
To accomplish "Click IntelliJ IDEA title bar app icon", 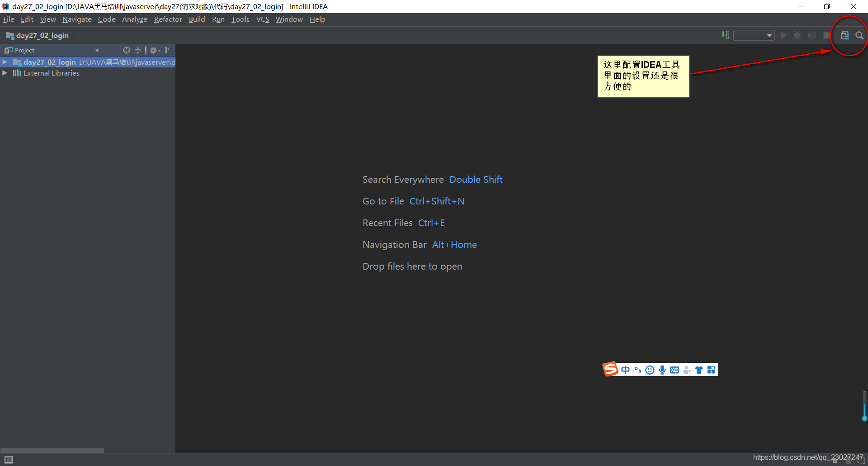I will tap(6, 6).
